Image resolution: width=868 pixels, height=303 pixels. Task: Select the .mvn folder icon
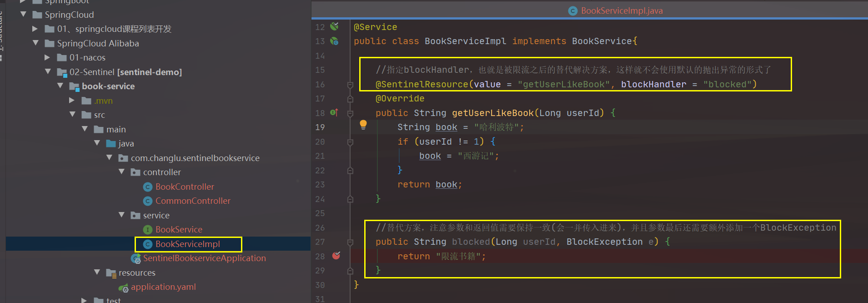coord(86,101)
